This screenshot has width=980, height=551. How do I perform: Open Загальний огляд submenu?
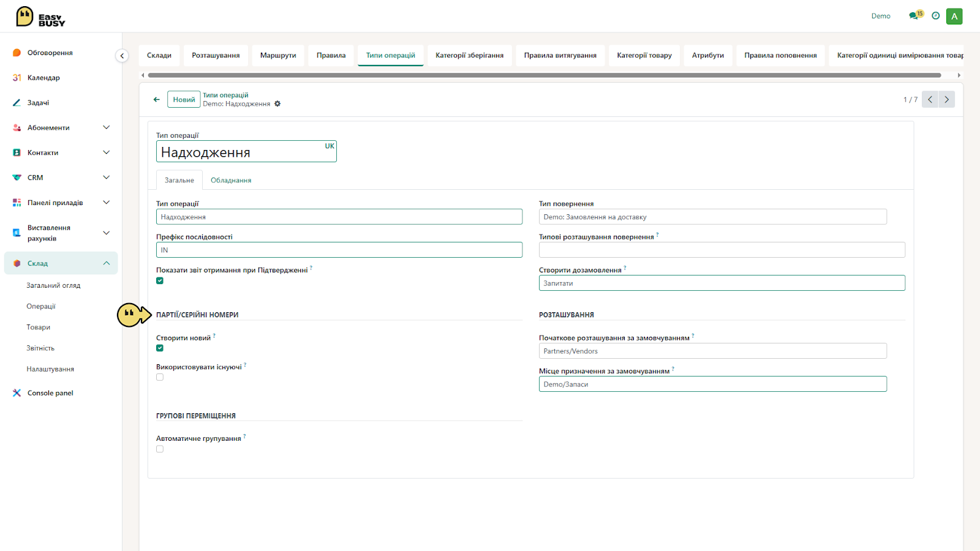click(x=53, y=286)
